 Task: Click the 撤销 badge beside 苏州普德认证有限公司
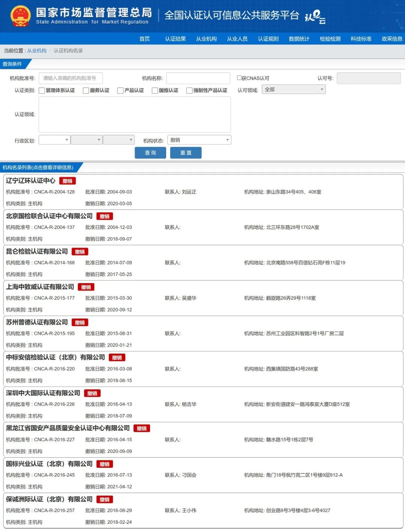point(80,323)
